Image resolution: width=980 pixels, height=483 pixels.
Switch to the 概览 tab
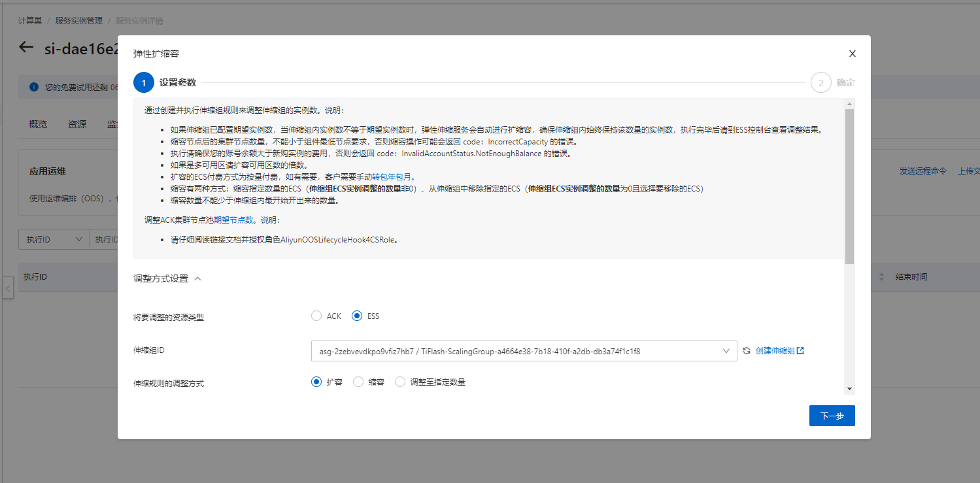[x=38, y=124]
